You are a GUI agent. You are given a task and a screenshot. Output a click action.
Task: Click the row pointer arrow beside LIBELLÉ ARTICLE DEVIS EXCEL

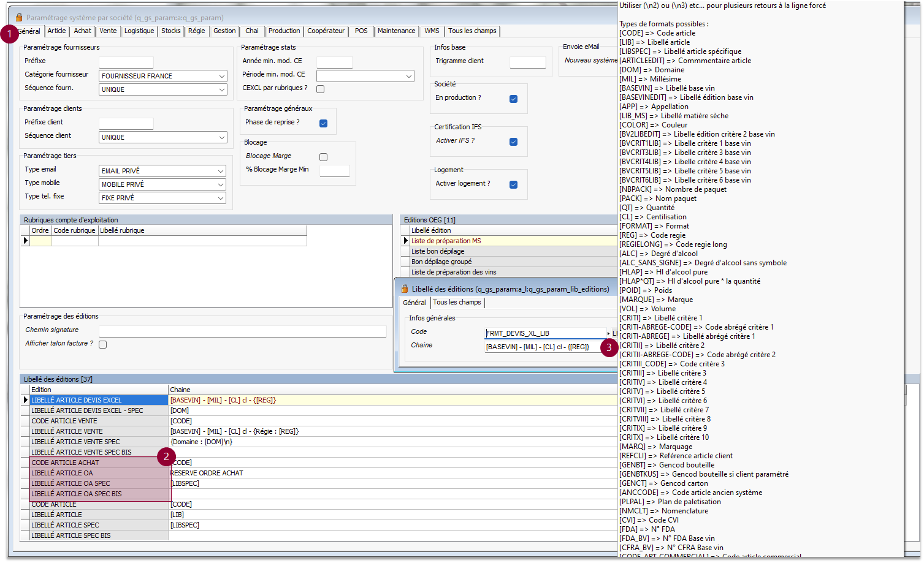pos(25,400)
